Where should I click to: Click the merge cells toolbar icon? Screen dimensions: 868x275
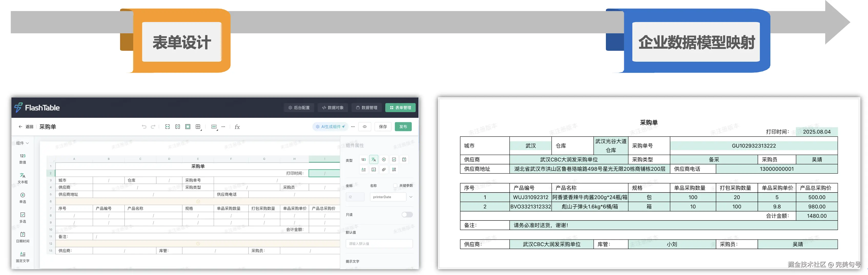(x=168, y=127)
